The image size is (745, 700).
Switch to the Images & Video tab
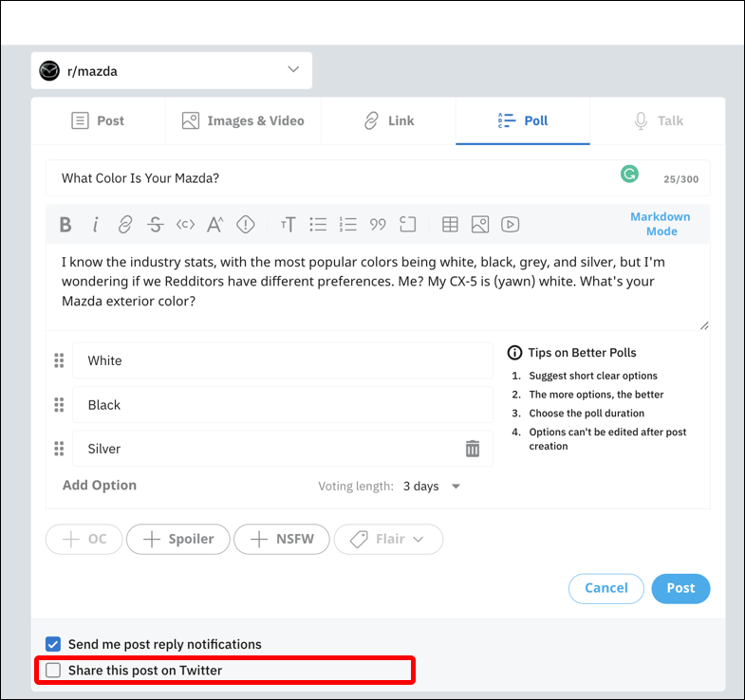pyautogui.click(x=243, y=120)
